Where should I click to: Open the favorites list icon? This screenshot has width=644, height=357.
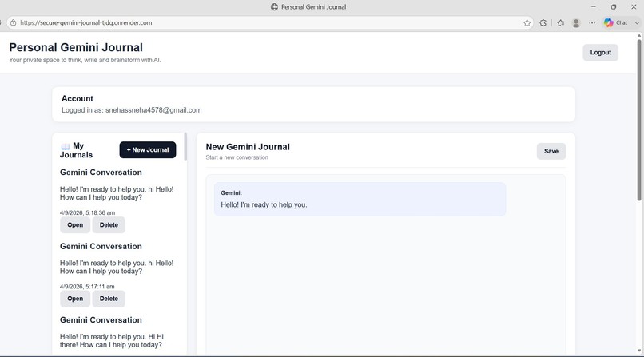561,23
